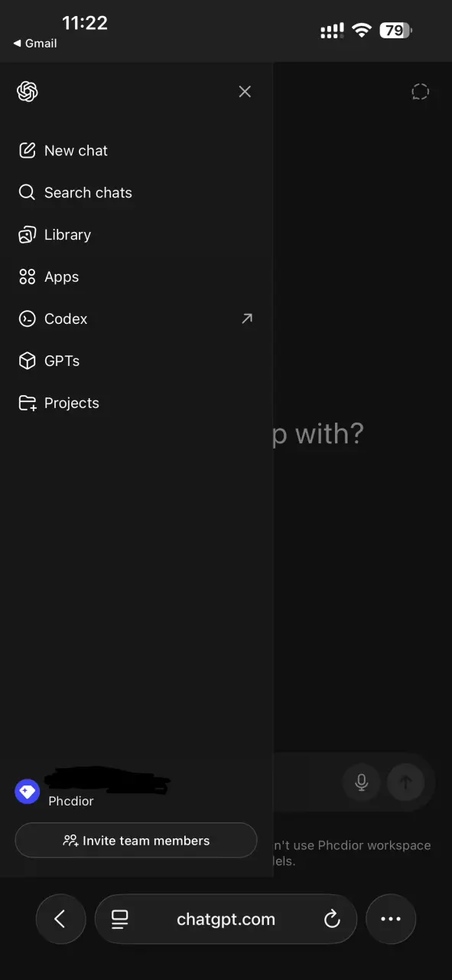The height and width of the screenshot is (980, 452).
Task: Click the New chat pencil icon
Action: tap(28, 151)
